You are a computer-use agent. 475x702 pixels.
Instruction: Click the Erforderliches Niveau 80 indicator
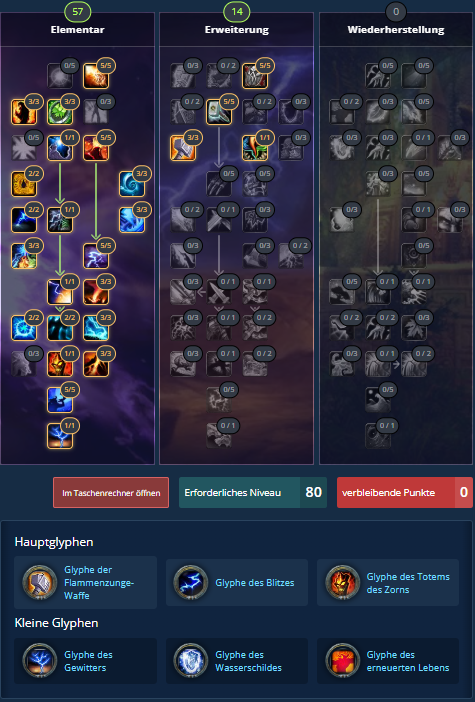coord(253,492)
